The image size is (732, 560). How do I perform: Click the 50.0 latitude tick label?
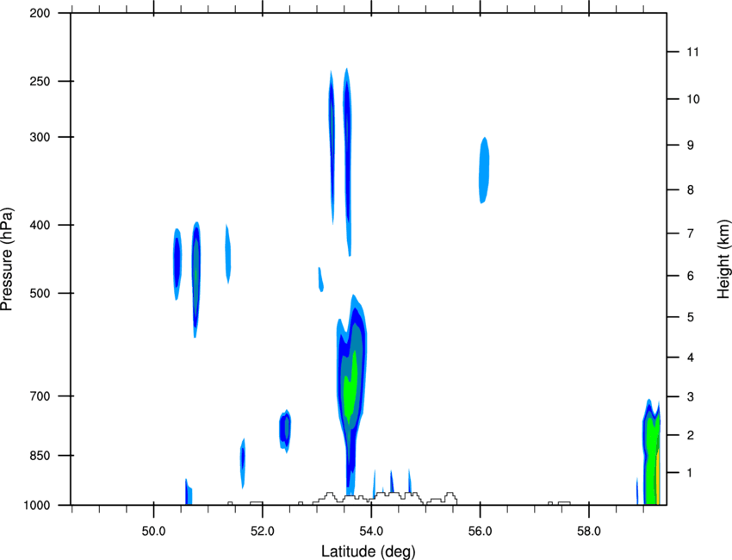153,532
